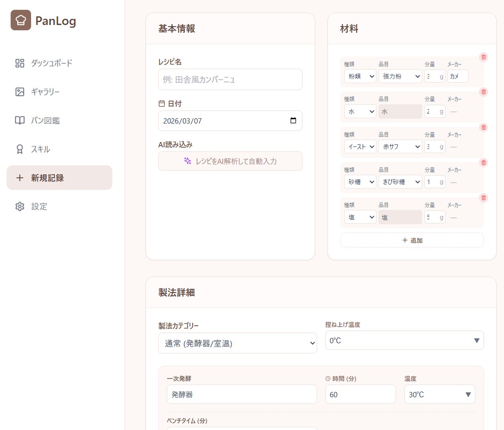Click the 塩 amount field
Viewport: 504px width, 430px height.
click(435, 217)
